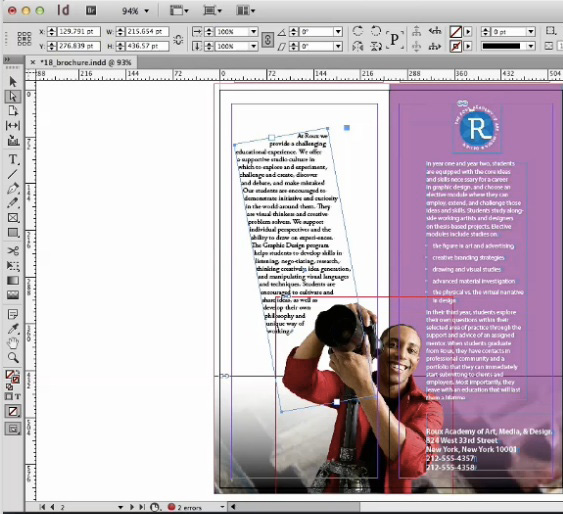Click Rotate 90° clockwise in control panel

pyautogui.click(x=358, y=31)
